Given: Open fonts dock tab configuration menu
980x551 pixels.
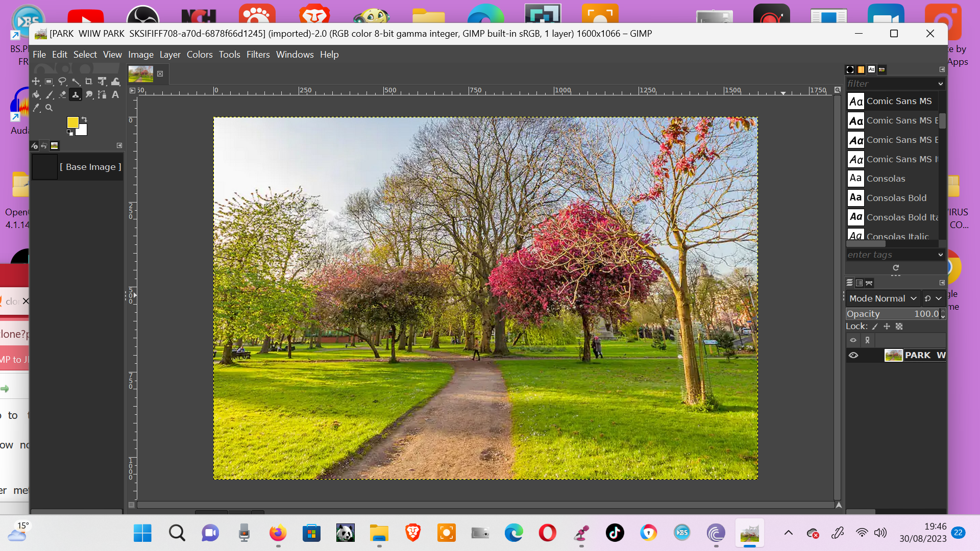Looking at the screenshot, I should point(942,69).
